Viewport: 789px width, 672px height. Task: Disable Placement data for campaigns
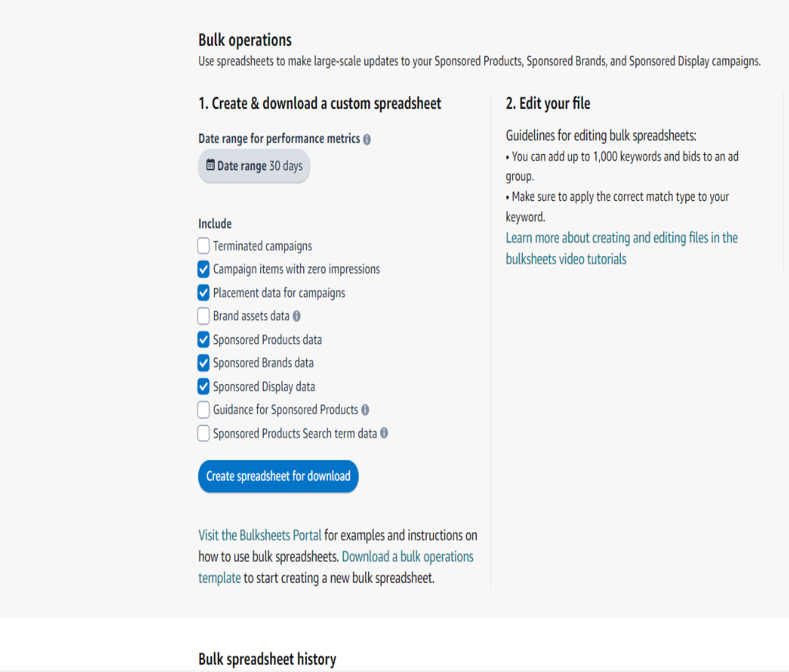(x=203, y=292)
